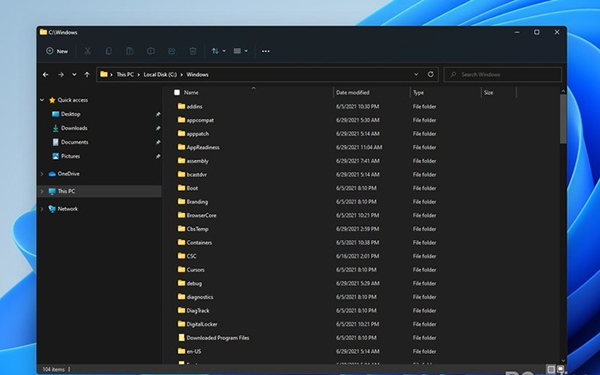This screenshot has height=375, width=600.
Task: Select the Cut scissors icon
Action: (88, 51)
